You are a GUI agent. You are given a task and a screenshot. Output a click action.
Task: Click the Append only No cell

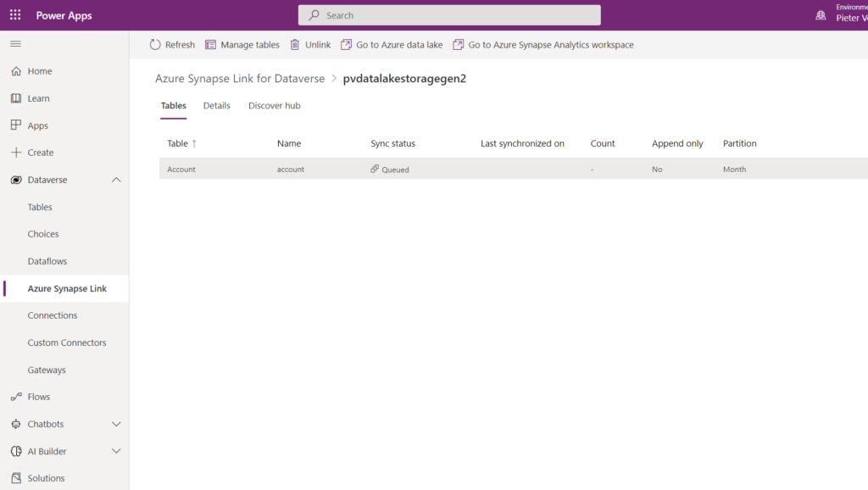(x=657, y=170)
